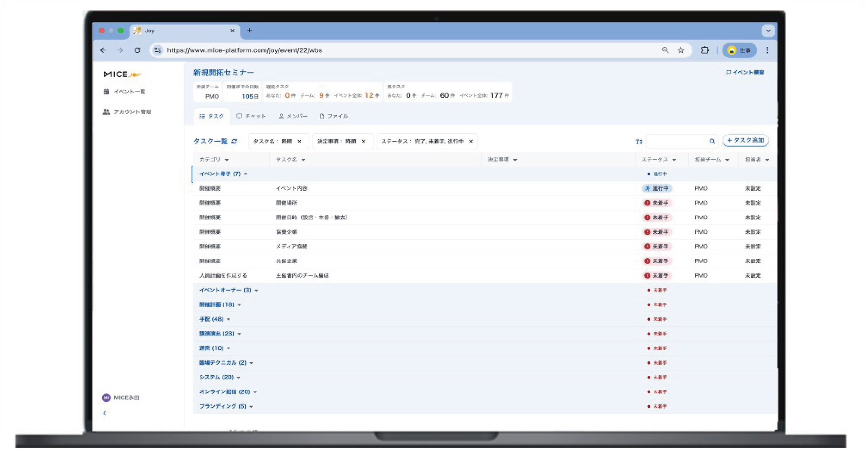Click the MICE Joy logo
Image resolution: width=868 pixels, height=450 pixels.
point(122,74)
